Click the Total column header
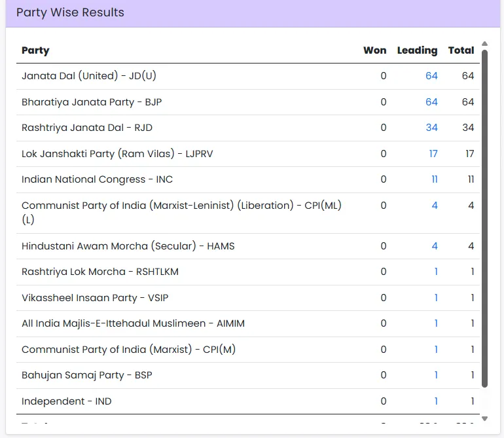 coord(461,50)
